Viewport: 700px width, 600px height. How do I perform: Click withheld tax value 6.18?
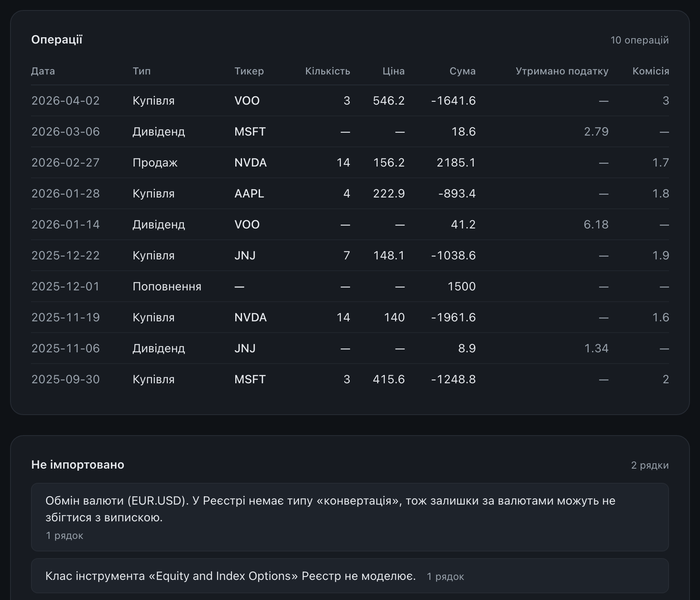[x=596, y=225]
